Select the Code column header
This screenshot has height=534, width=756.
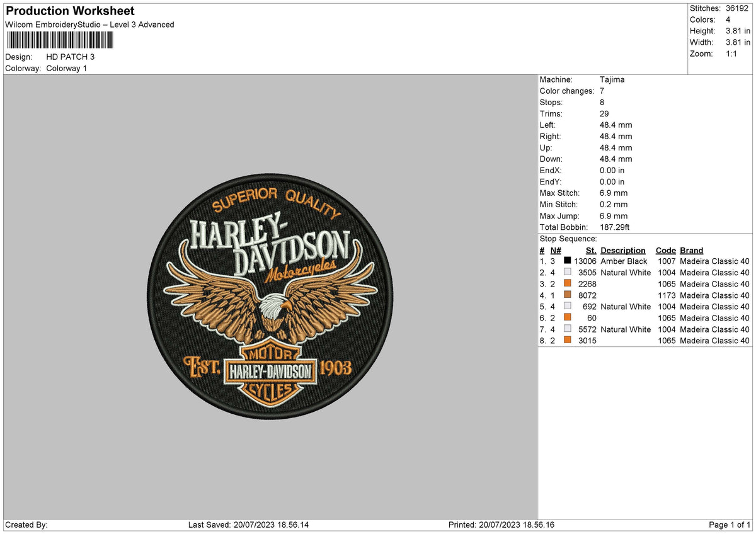click(x=665, y=250)
